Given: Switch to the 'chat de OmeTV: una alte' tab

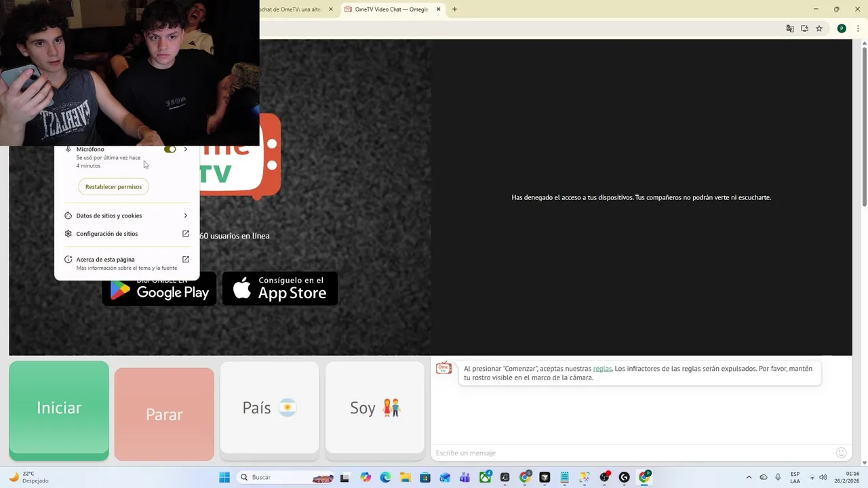Looking at the screenshot, I should point(291,9).
